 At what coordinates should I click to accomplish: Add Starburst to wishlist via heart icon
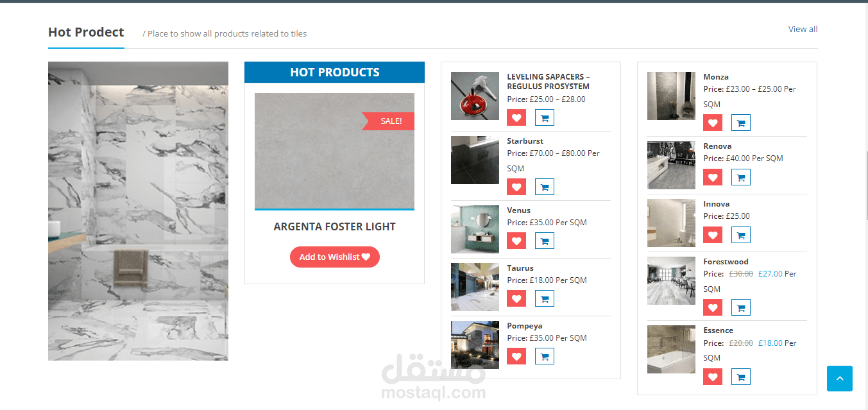click(516, 187)
